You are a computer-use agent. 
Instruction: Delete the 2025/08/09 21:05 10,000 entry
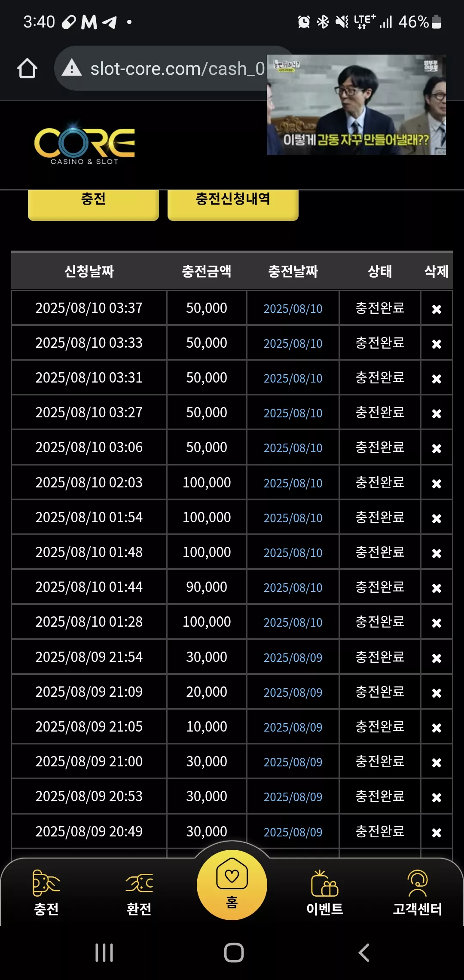tap(437, 728)
